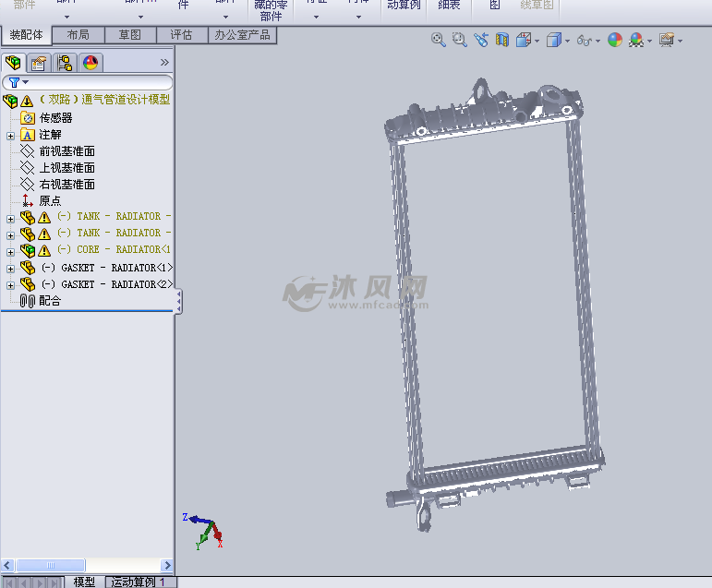Switch to the ConfigurationManager tab icon
The width and height of the screenshot is (712, 588).
point(65,63)
